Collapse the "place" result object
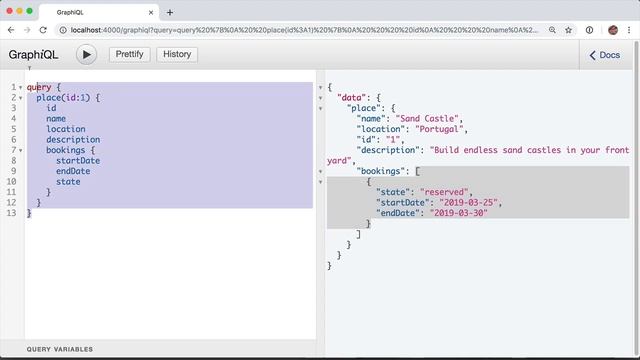 (x=320, y=109)
